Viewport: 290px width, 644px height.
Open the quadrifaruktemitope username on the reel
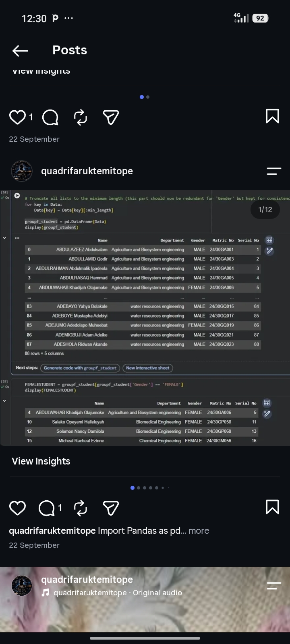[87, 580]
